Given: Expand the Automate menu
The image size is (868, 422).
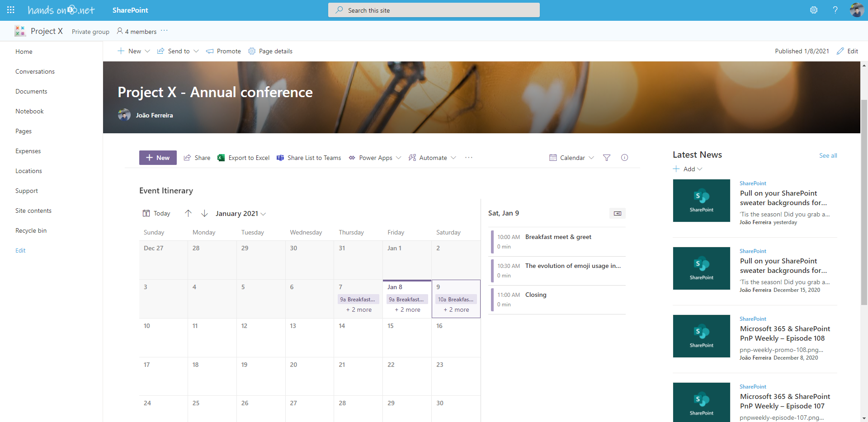Looking at the screenshot, I should pos(432,158).
